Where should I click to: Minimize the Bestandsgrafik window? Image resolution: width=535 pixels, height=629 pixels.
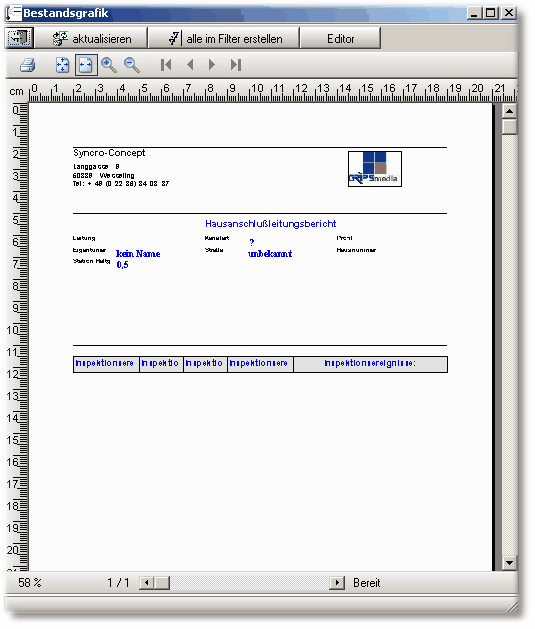[474, 13]
